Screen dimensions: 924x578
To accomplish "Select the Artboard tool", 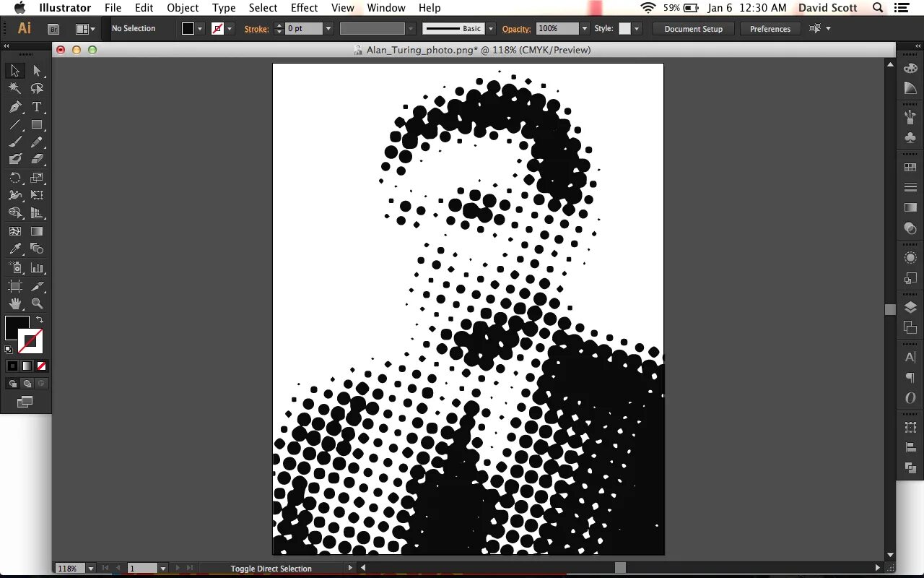I will point(14,286).
